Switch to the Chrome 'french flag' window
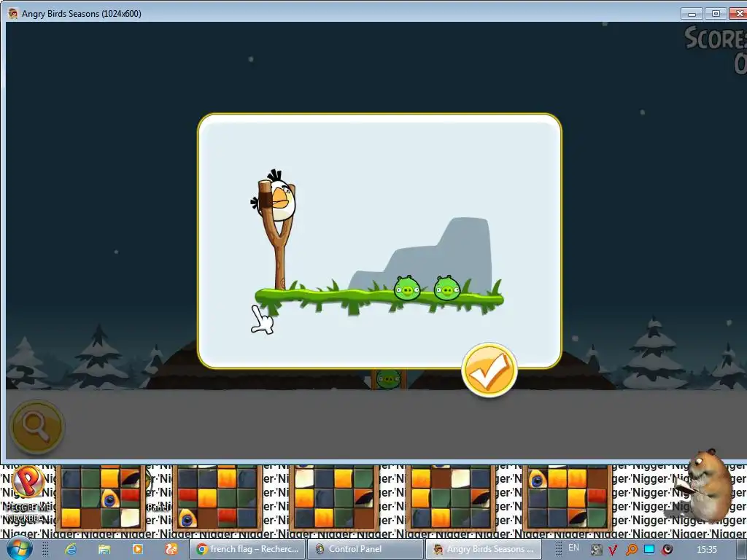747x560 pixels. 247,549
